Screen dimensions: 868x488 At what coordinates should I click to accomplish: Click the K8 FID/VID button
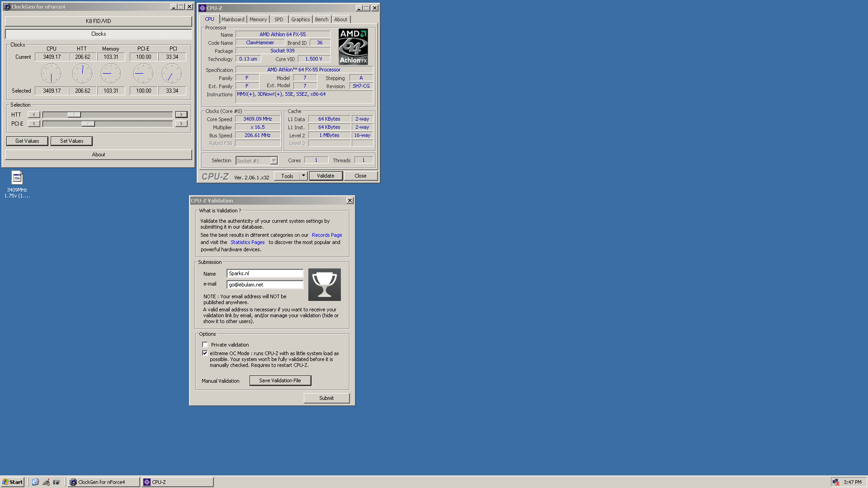click(99, 21)
